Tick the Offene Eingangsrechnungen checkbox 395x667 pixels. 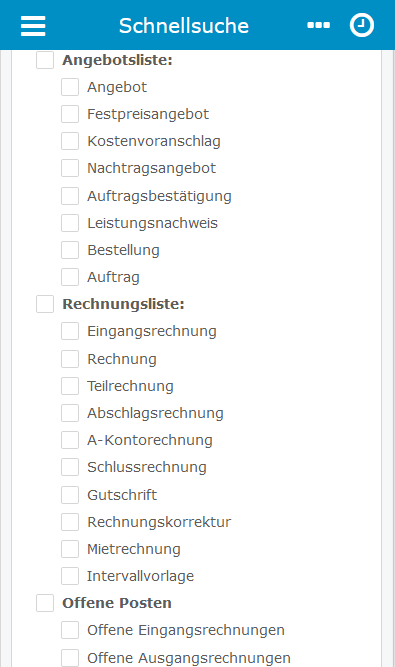point(70,630)
